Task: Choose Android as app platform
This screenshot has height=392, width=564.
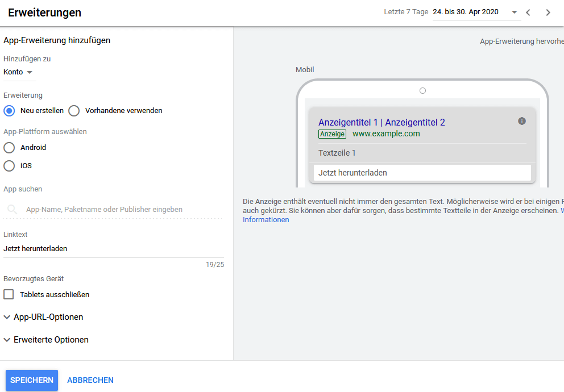Action: 9,148
